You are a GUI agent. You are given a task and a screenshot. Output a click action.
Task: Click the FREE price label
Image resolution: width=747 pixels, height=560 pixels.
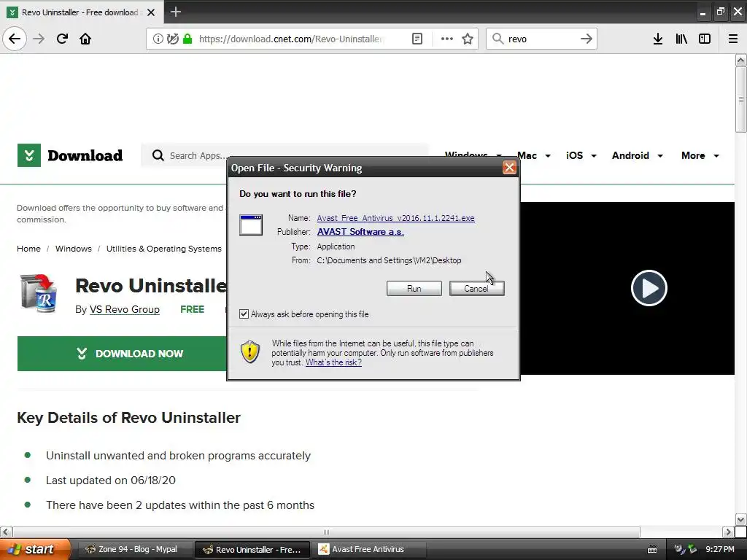tap(193, 309)
